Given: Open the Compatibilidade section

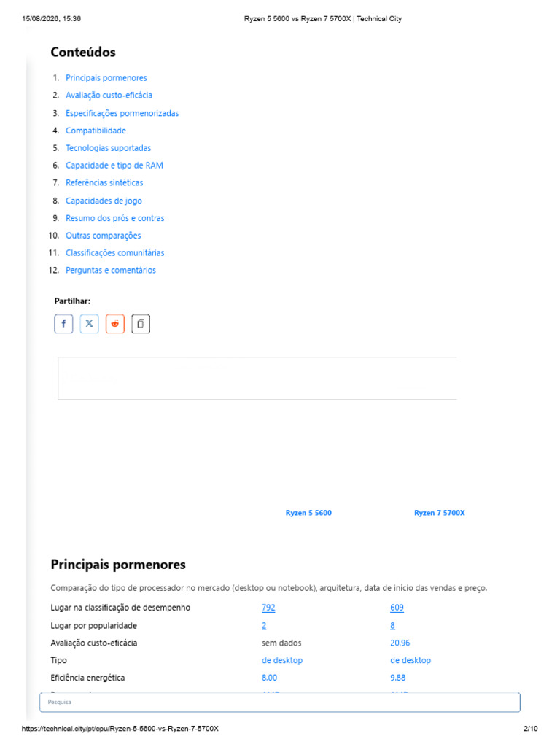Looking at the screenshot, I should tap(96, 131).
